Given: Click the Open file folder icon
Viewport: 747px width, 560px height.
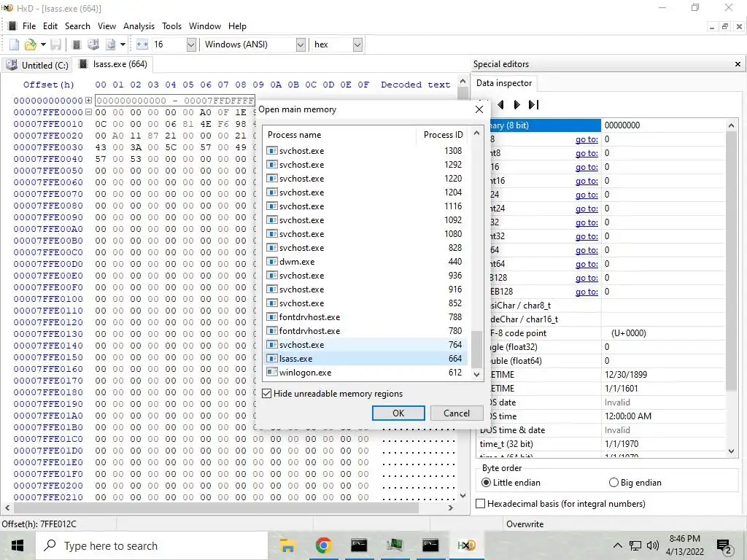Looking at the screenshot, I should click(30, 44).
